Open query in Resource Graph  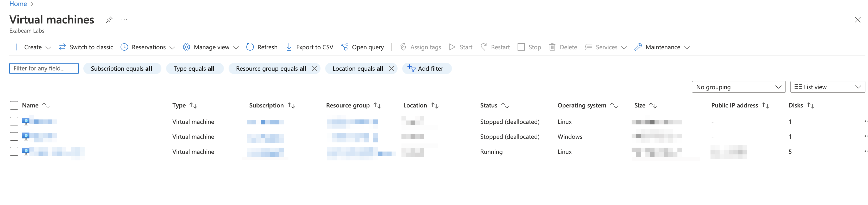pyautogui.click(x=362, y=47)
